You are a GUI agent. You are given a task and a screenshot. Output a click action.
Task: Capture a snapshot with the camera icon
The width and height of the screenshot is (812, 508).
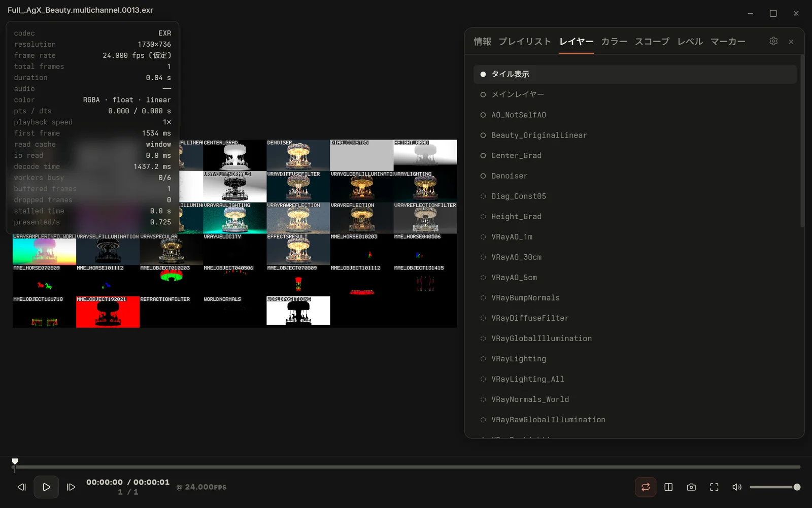pyautogui.click(x=691, y=487)
